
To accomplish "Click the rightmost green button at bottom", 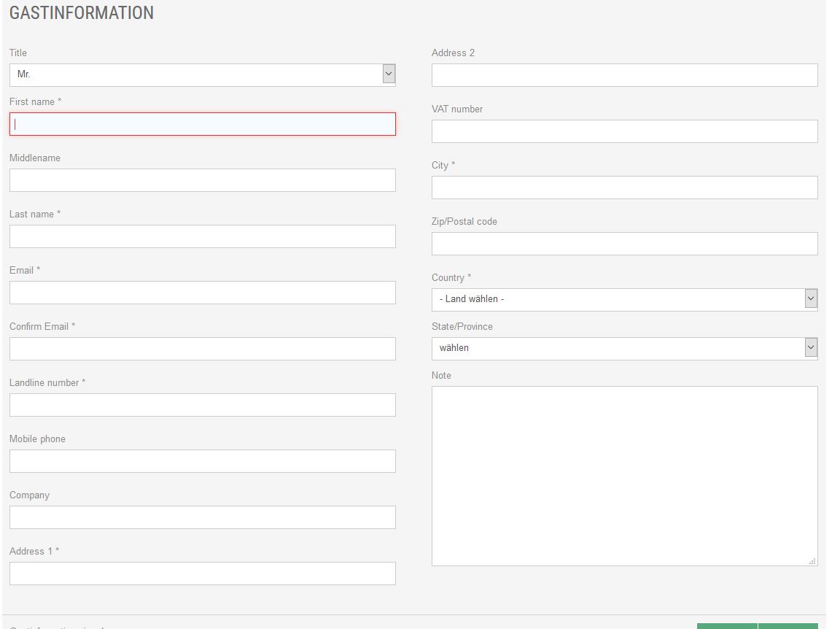I will [x=787, y=626].
